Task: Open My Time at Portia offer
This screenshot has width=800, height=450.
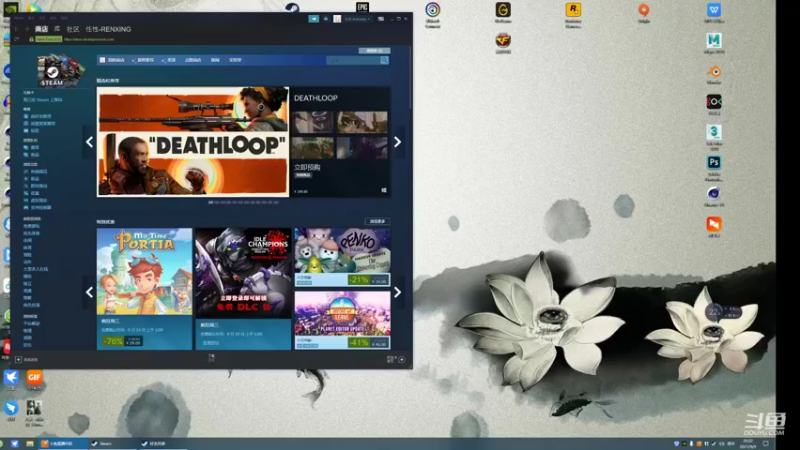Action: pos(144,289)
